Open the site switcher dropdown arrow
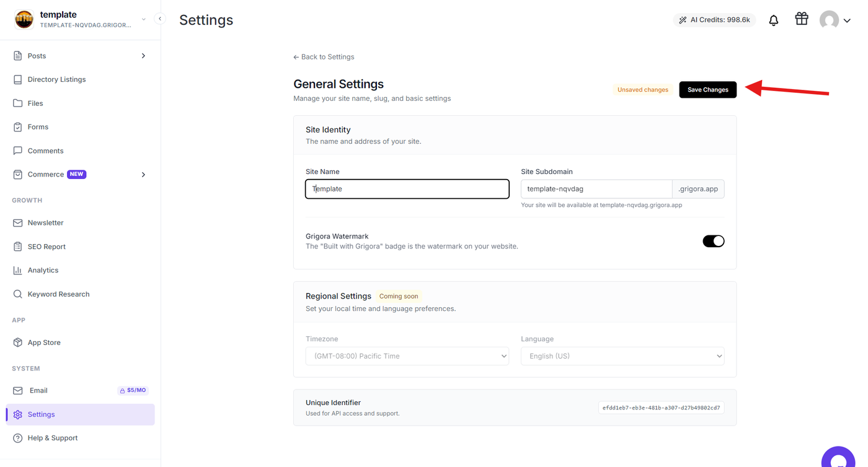 143,19
